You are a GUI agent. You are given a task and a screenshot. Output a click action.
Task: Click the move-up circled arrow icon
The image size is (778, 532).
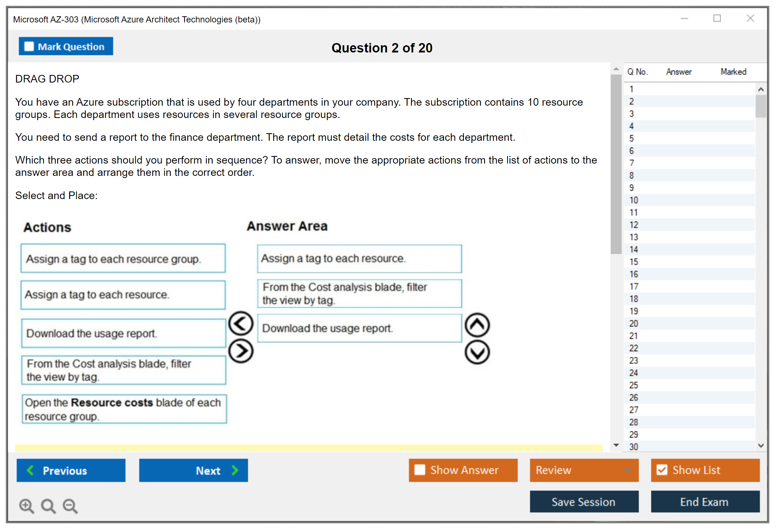pyautogui.click(x=477, y=325)
